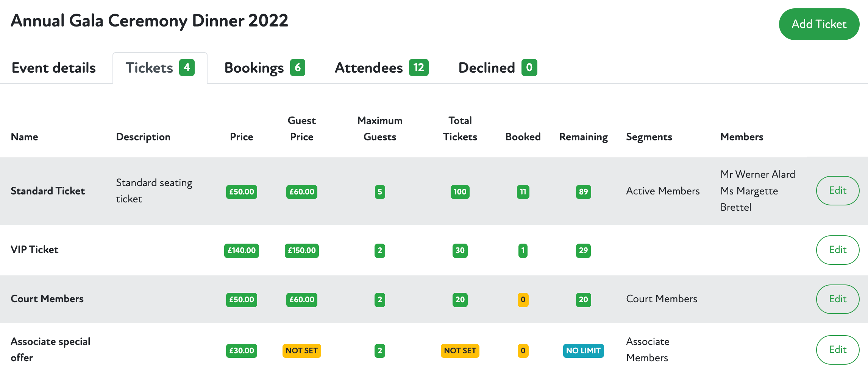Edit the VIP Ticket row
This screenshot has width=868, height=373.
tap(837, 250)
